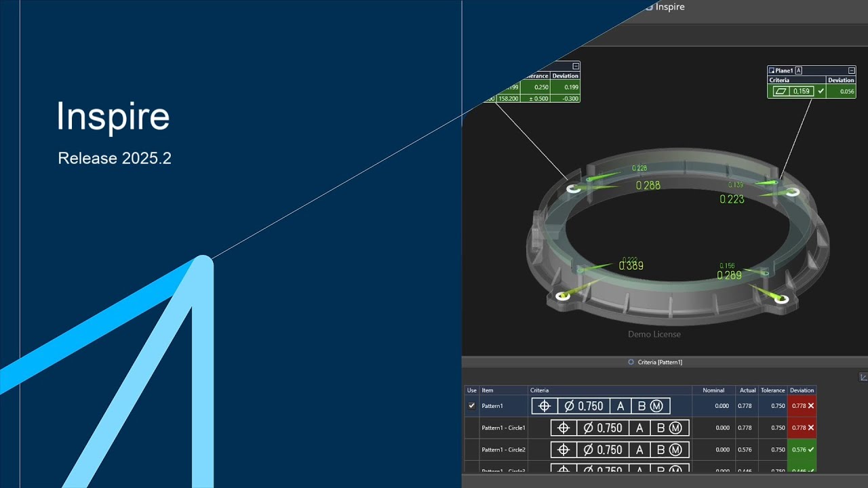The width and height of the screenshot is (868, 488).
Task: Click the red X in Pattern1 deviation cell
Action: tap(811, 406)
